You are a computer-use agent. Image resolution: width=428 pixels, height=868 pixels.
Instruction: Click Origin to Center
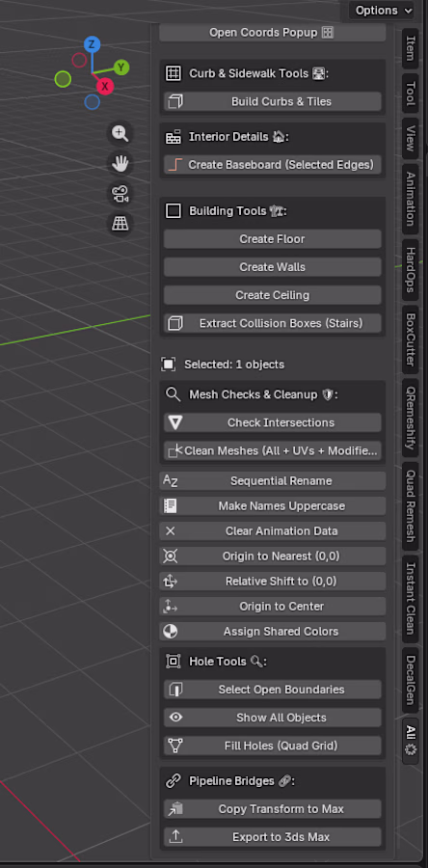click(272, 607)
